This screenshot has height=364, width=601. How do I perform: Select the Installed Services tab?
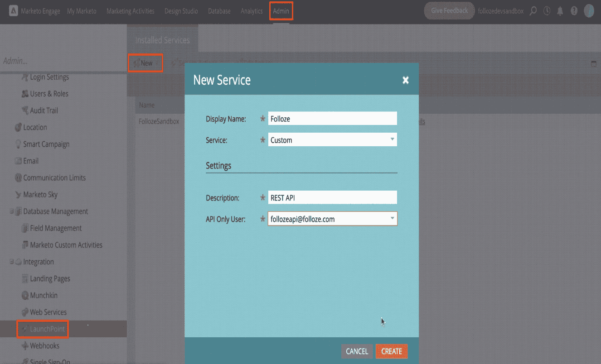(162, 40)
